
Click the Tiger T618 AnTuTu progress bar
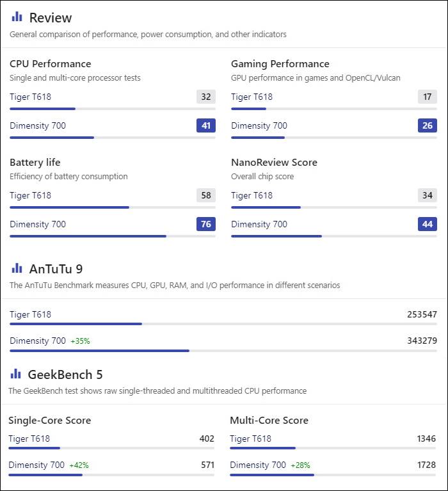[x=223, y=324]
